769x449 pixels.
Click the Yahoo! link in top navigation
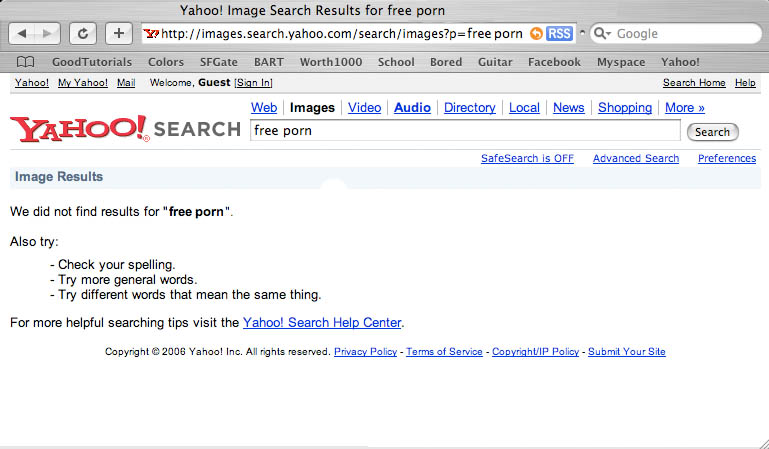pyautogui.click(x=32, y=82)
